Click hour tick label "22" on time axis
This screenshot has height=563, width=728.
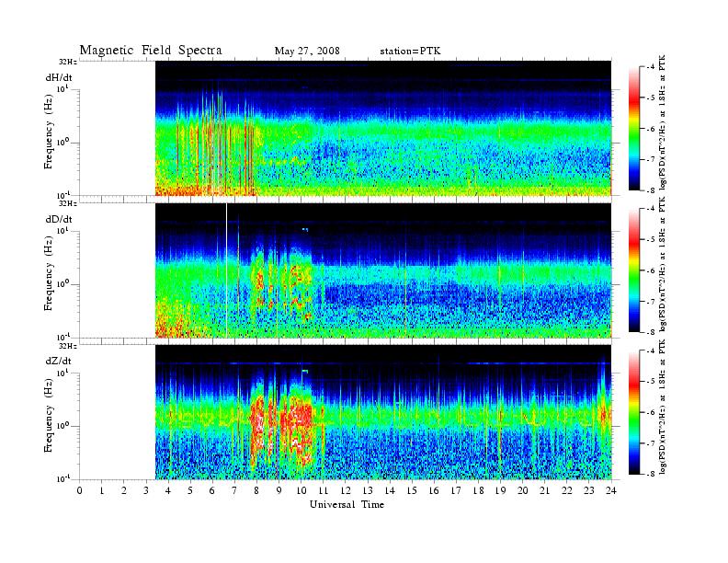tap(567, 490)
